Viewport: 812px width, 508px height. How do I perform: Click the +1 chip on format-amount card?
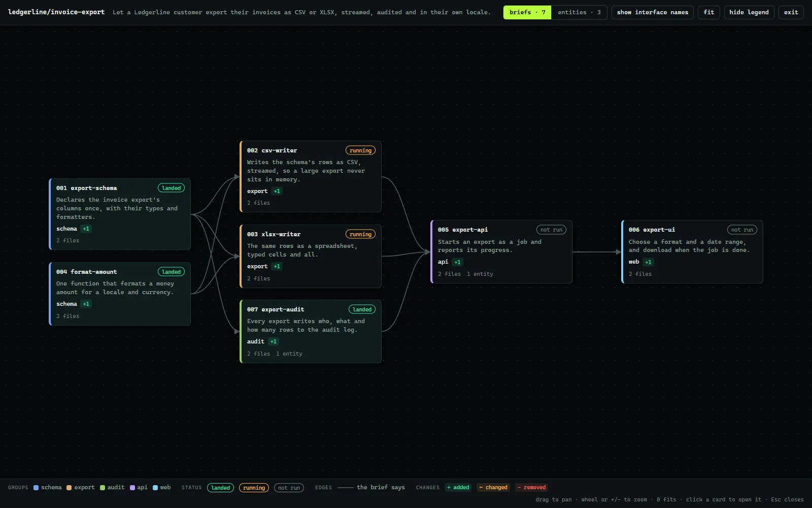tap(86, 304)
